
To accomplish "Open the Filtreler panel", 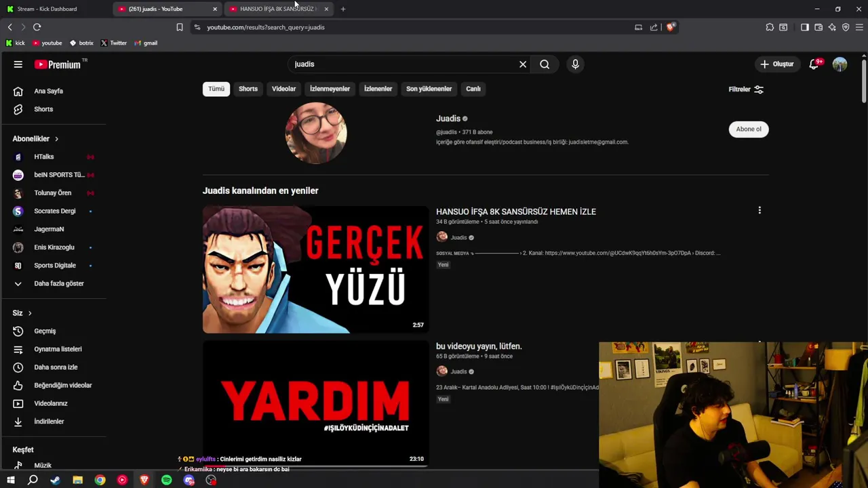I will [746, 89].
